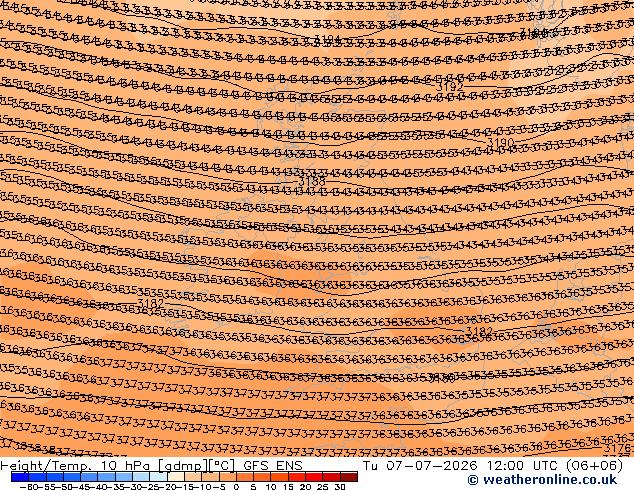Image resolution: width=634 pixels, height=490 pixels.
Task: Click the '30' legend scale value
Action: (x=340, y=486)
